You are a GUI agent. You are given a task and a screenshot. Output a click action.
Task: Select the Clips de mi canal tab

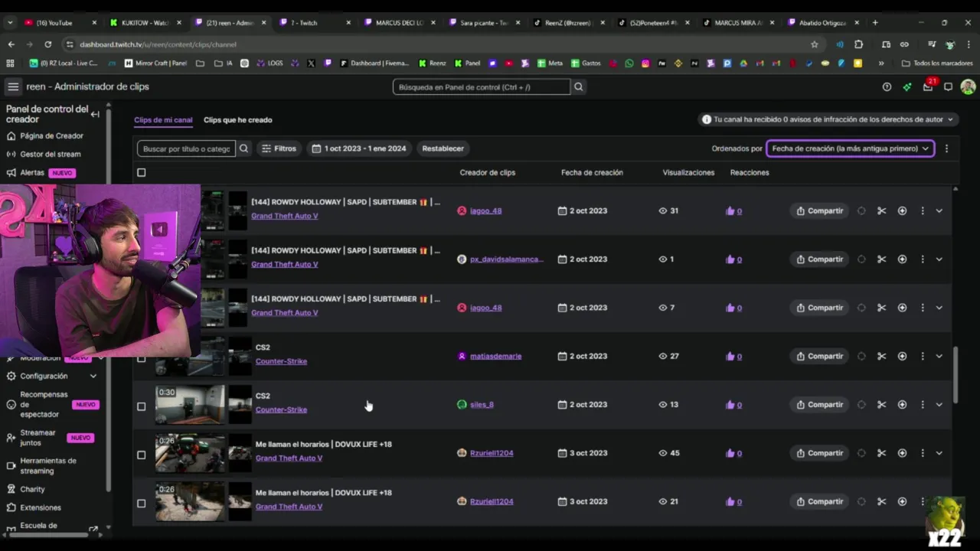tap(163, 120)
